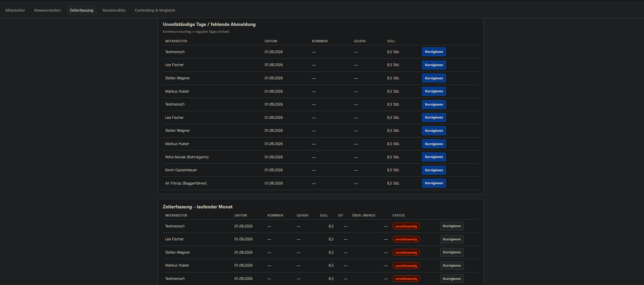Image resolution: width=644 pixels, height=285 pixels.
Task: Open the Mitarbeiter tab
Action: tap(15, 10)
